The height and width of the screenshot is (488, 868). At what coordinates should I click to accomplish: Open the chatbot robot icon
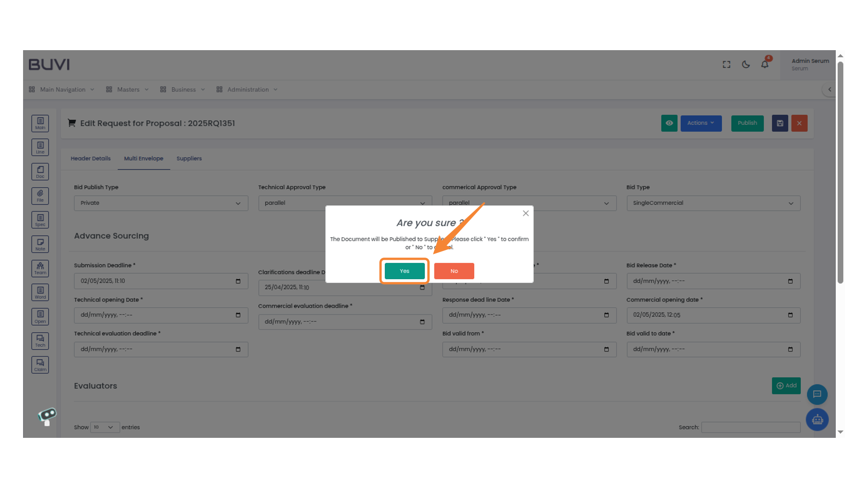click(x=817, y=420)
